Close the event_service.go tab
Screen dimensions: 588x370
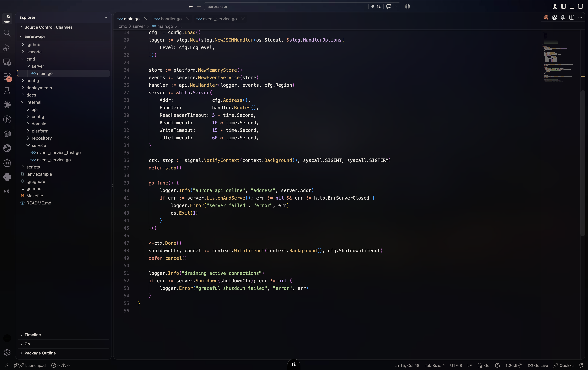243,19
